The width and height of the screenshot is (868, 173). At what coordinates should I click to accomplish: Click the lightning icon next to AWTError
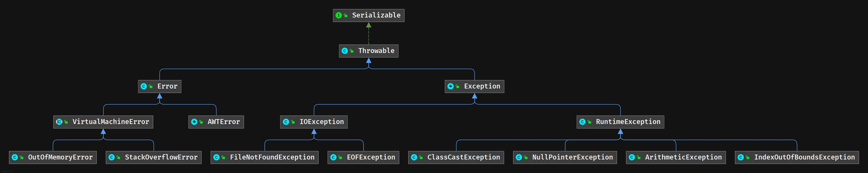coord(194,122)
